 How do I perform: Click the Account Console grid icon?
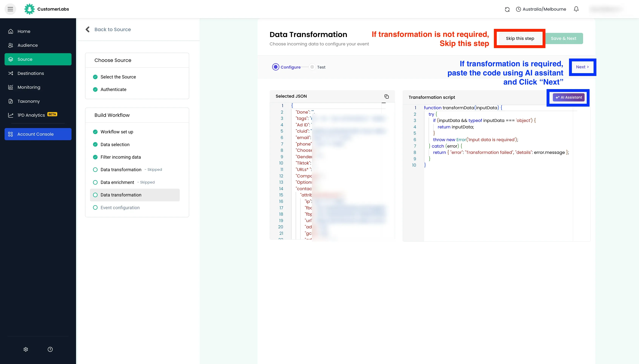pyautogui.click(x=10, y=134)
